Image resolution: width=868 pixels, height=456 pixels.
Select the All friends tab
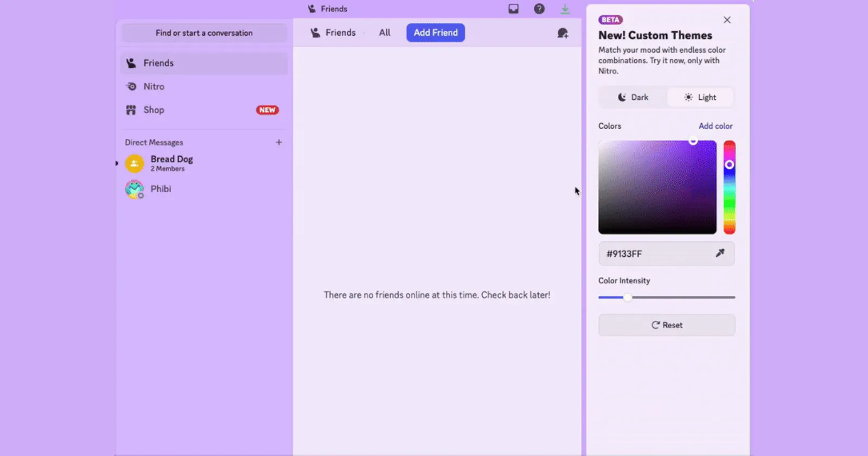click(385, 33)
